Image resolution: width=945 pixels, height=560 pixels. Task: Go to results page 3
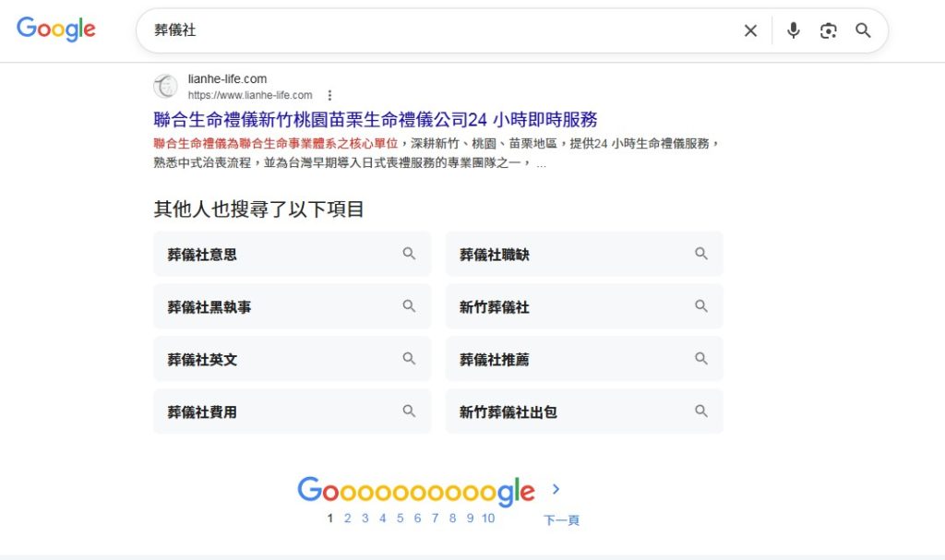[365, 518]
